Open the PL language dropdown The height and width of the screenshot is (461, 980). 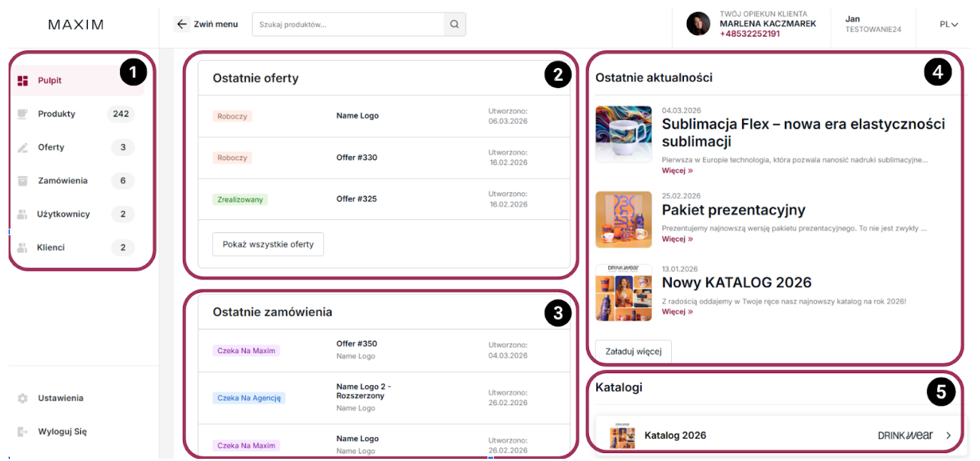click(x=949, y=24)
